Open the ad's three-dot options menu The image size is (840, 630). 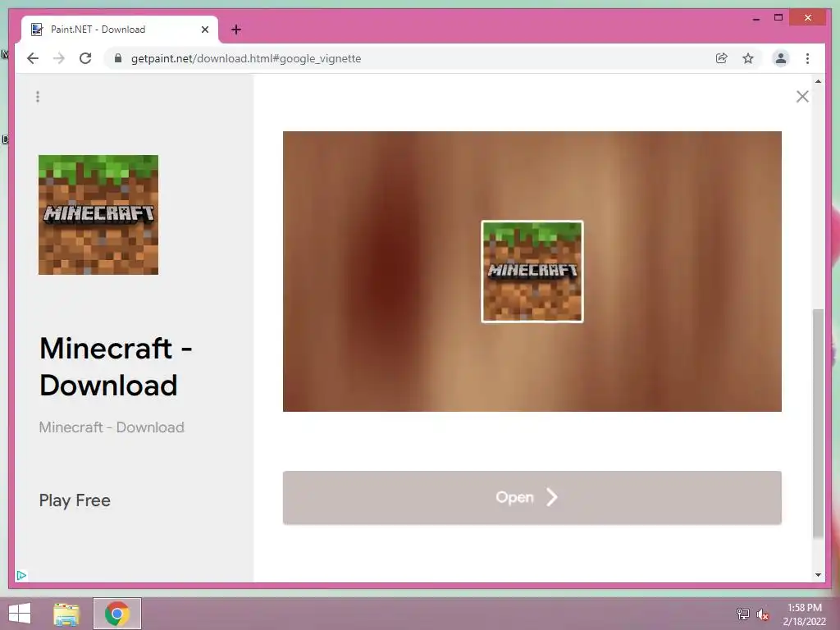(38, 97)
